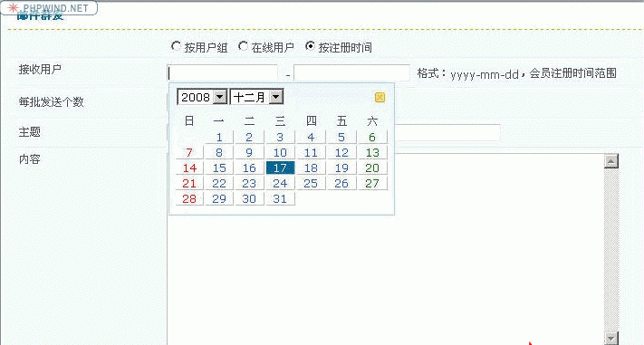This screenshot has width=644, height=345.
Task: Pick day 11 in the calendar
Action: (311, 152)
